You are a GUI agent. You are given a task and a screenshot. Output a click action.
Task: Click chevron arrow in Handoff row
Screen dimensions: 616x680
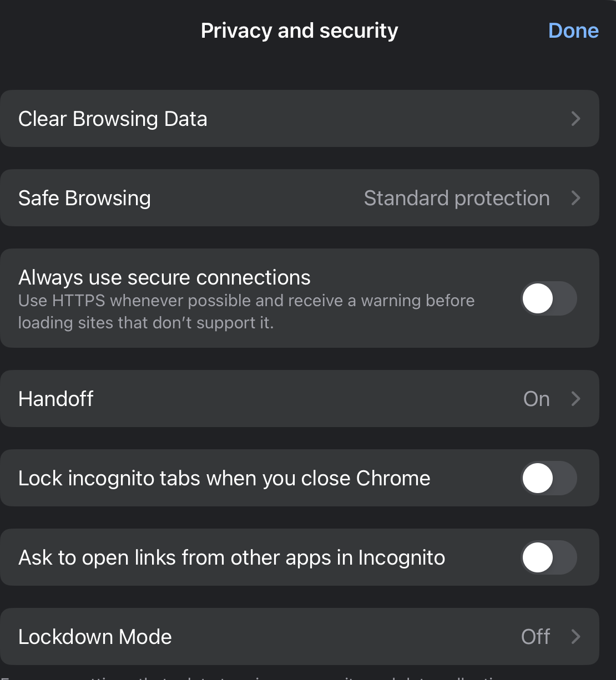575,399
